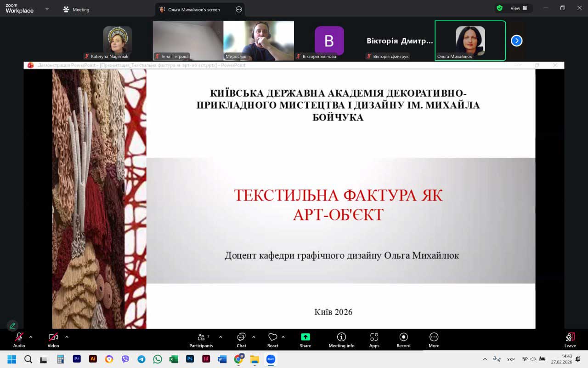Leave the meeting

(570, 340)
